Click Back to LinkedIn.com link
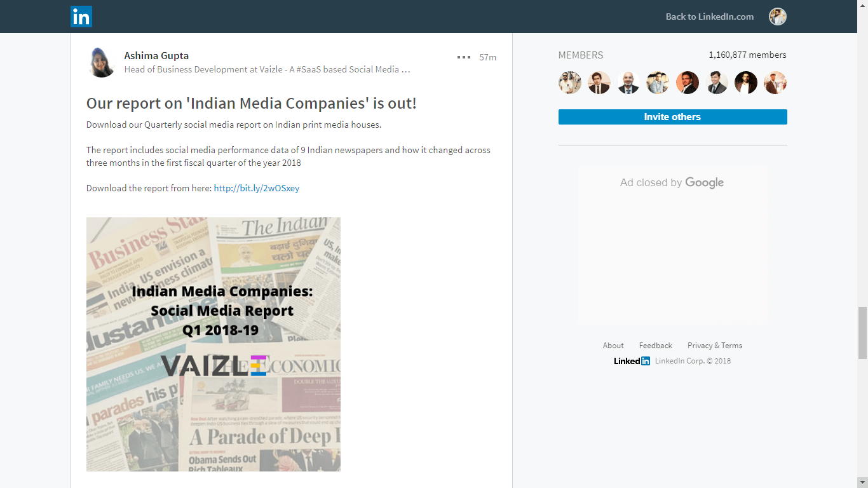868x488 pixels. [x=710, y=17]
